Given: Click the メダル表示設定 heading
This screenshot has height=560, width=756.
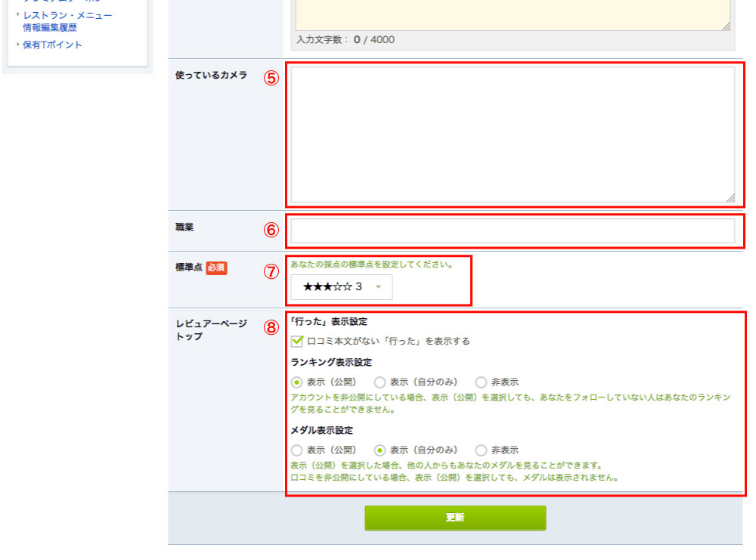Looking at the screenshot, I should [x=321, y=430].
